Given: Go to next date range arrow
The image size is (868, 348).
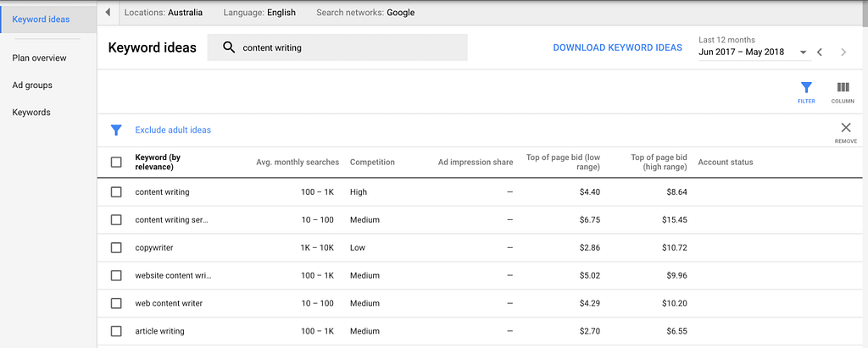Looking at the screenshot, I should [843, 52].
